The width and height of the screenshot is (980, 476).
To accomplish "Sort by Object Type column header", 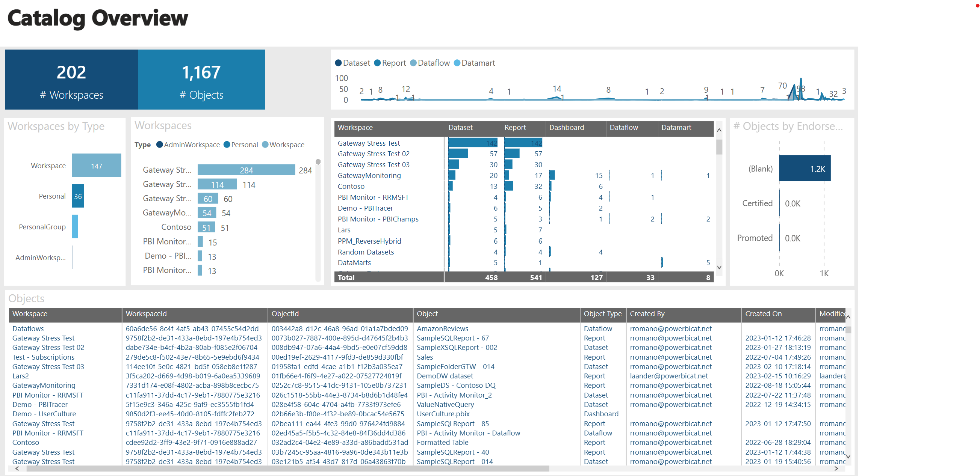I will pos(602,314).
